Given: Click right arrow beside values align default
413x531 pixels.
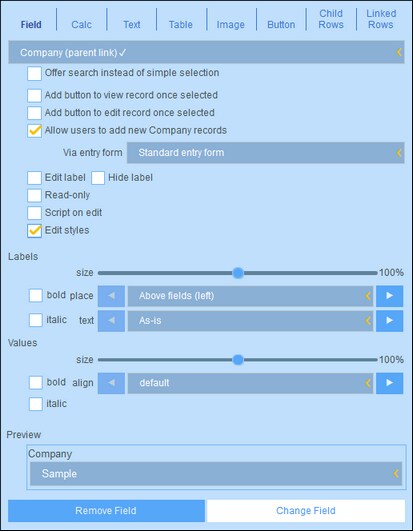Looking at the screenshot, I should [389, 383].
